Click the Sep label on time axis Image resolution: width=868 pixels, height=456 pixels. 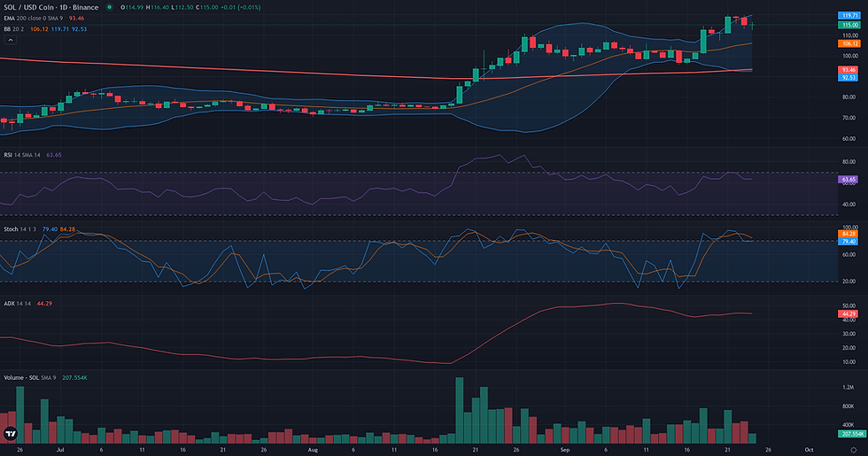565,450
